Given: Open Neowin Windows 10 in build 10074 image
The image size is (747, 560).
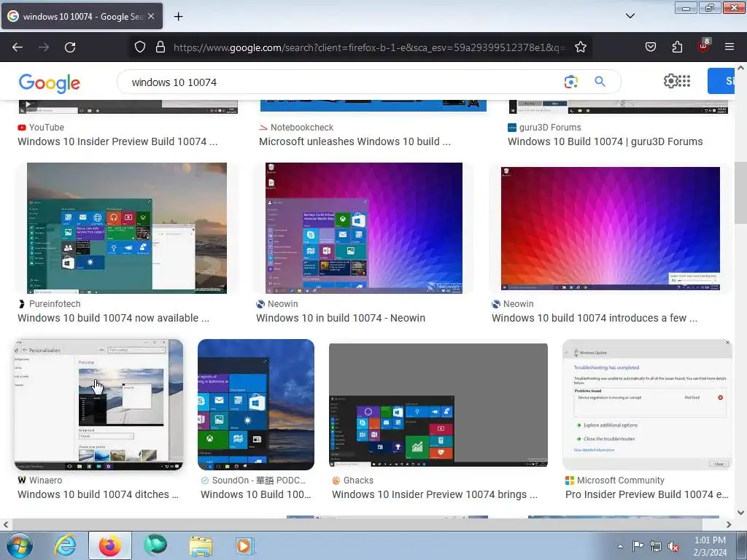Looking at the screenshot, I should pos(364,228).
